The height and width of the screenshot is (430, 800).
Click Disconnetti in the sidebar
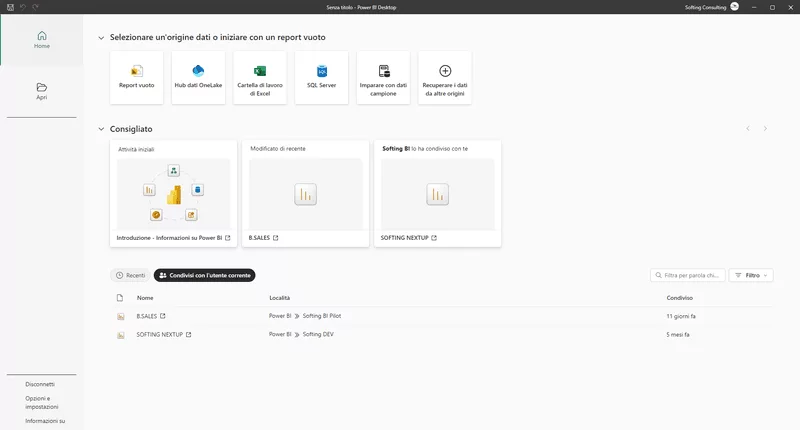[x=40, y=384]
